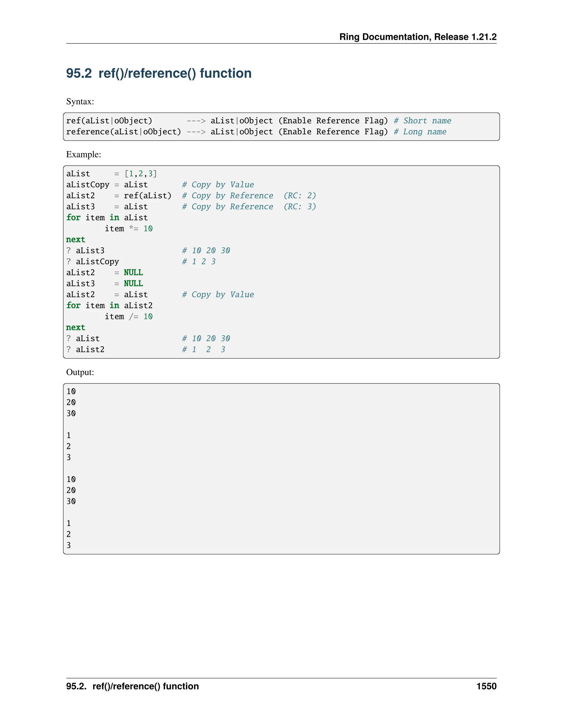Click the last 'next' keyword in code
Image resolution: width=563 pixels, height=728 pixels.
76,328
